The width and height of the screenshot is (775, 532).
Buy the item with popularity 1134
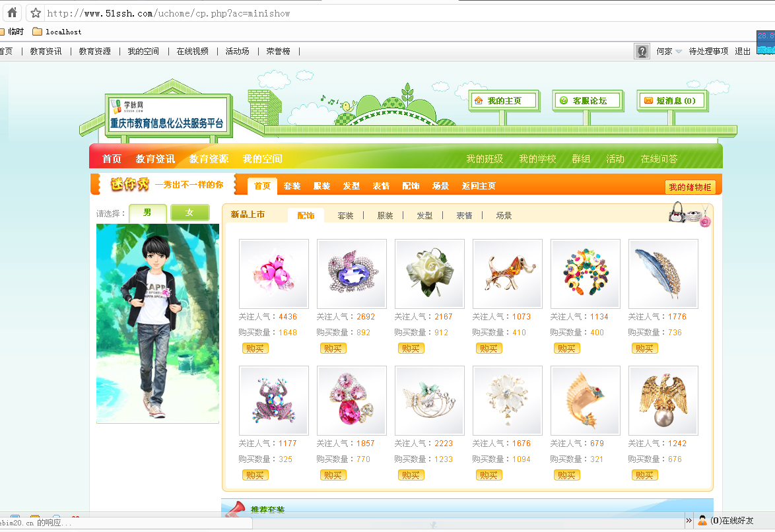[566, 349]
